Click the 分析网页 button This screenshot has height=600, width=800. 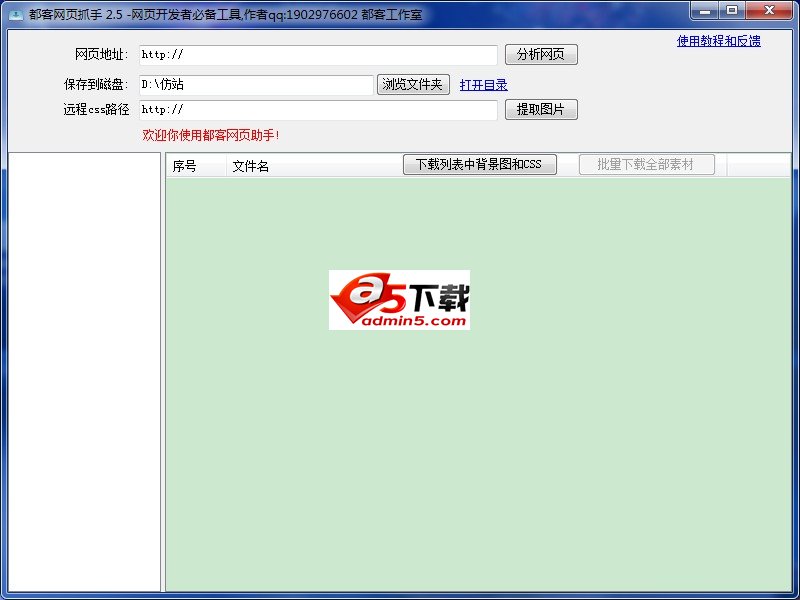point(541,55)
